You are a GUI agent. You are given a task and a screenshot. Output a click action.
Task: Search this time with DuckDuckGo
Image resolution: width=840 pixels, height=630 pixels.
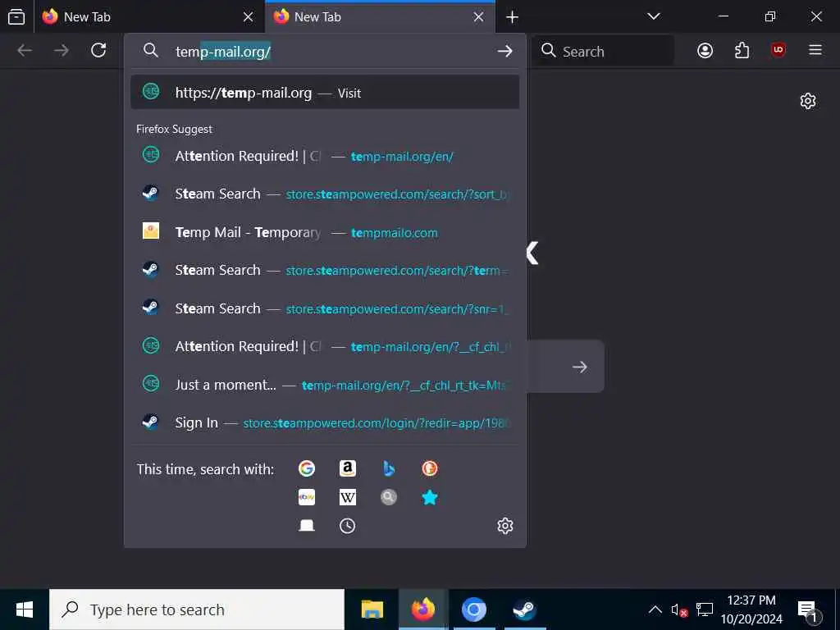coord(430,468)
